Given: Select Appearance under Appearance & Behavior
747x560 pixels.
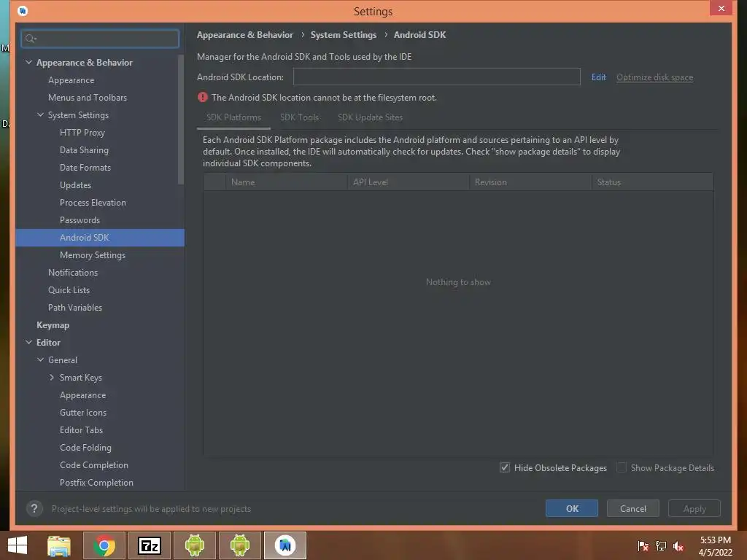Looking at the screenshot, I should click(71, 80).
